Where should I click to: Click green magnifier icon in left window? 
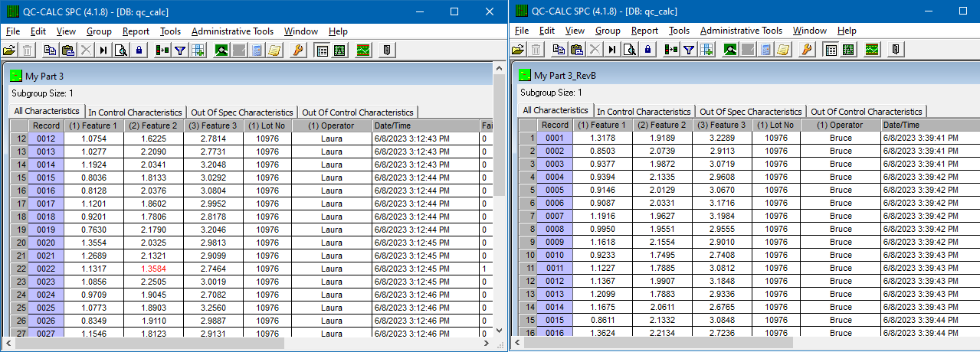pos(221,50)
